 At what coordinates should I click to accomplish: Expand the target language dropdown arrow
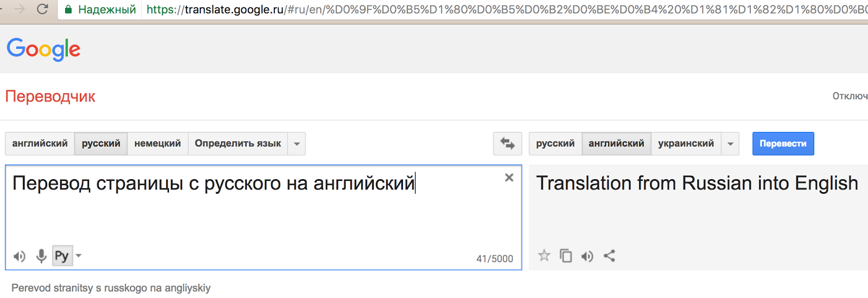(x=730, y=144)
